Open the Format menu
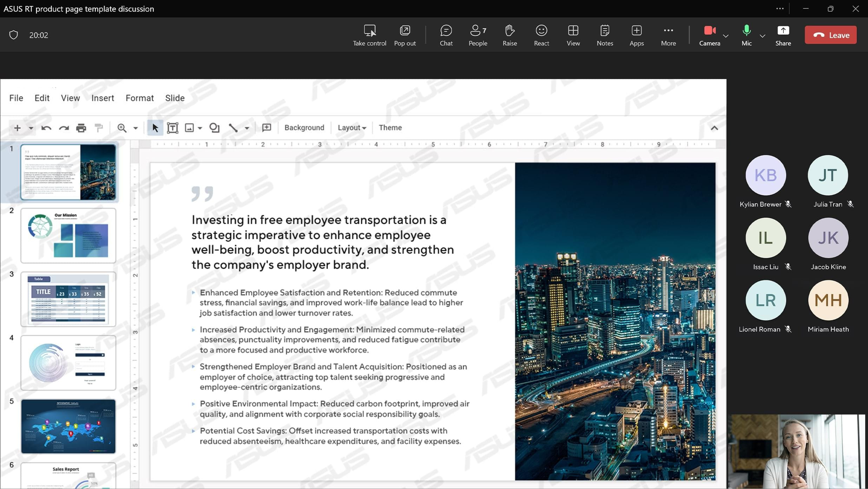 [x=139, y=98]
